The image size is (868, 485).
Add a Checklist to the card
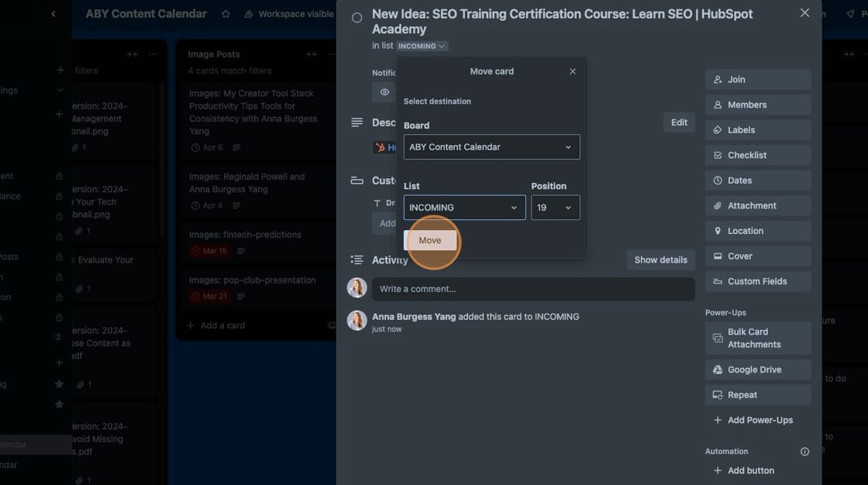756,154
